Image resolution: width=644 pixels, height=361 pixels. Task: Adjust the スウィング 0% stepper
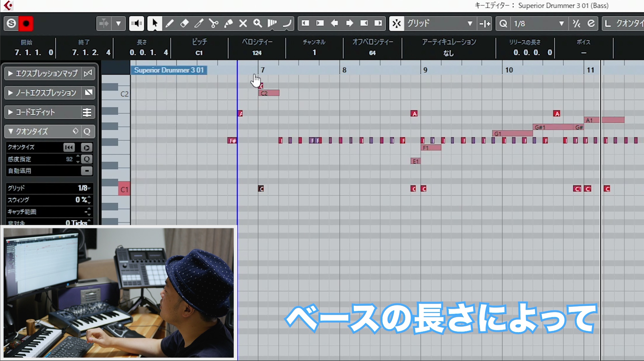coord(89,200)
